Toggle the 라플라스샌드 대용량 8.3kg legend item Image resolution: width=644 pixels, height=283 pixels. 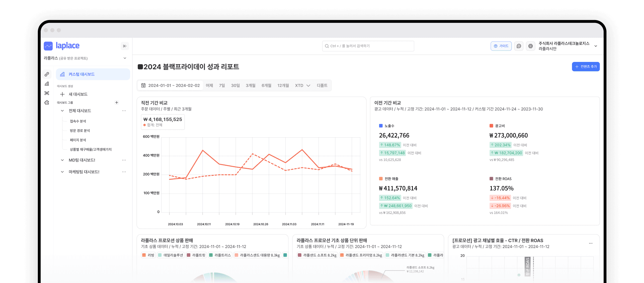tap(257, 255)
